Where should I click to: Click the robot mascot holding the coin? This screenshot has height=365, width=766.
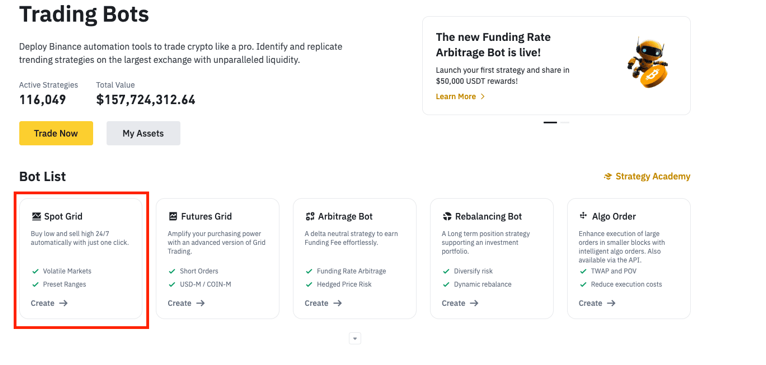647,64
